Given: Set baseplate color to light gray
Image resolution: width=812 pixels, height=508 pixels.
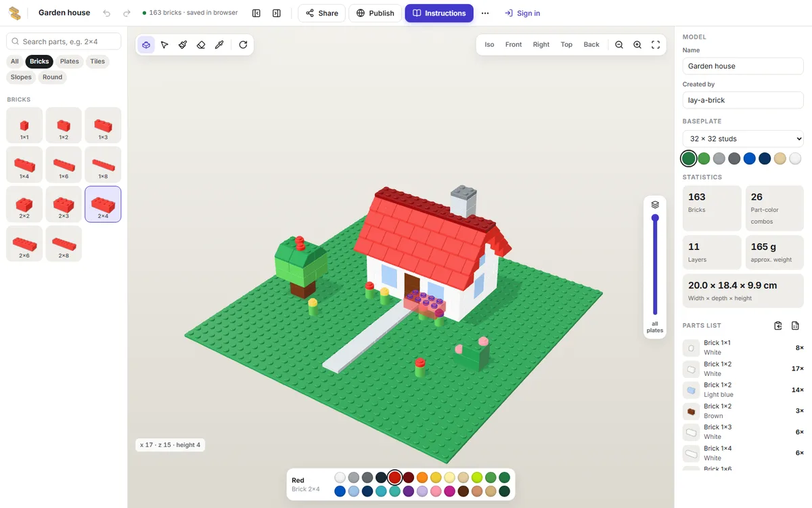Looking at the screenshot, I should pyautogui.click(x=719, y=158).
